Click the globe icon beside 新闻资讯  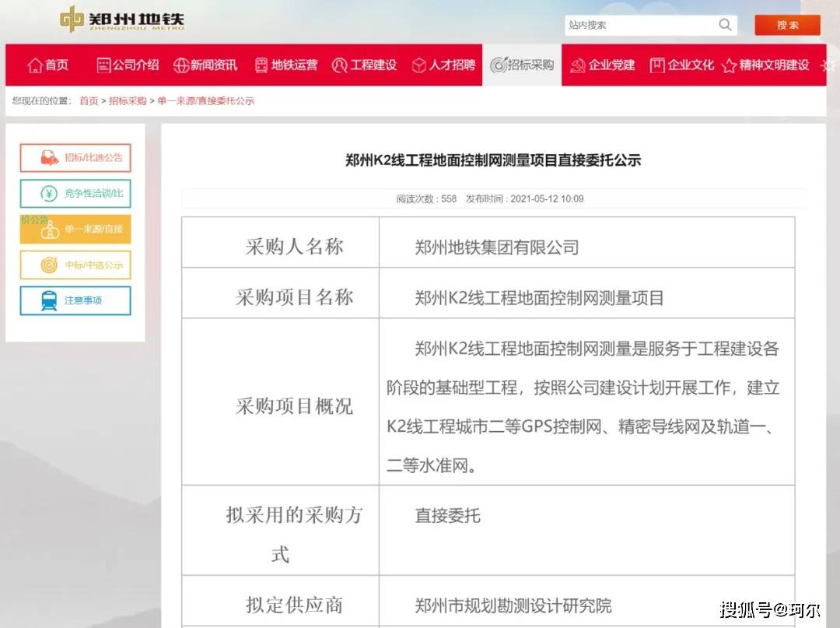pyautogui.click(x=181, y=65)
